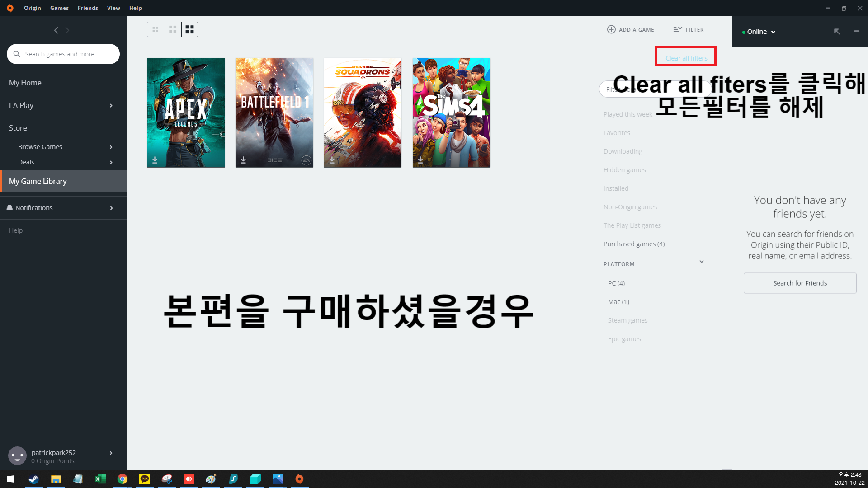868x488 pixels.
Task: Collapse the Platform filter section
Action: pyautogui.click(x=701, y=262)
